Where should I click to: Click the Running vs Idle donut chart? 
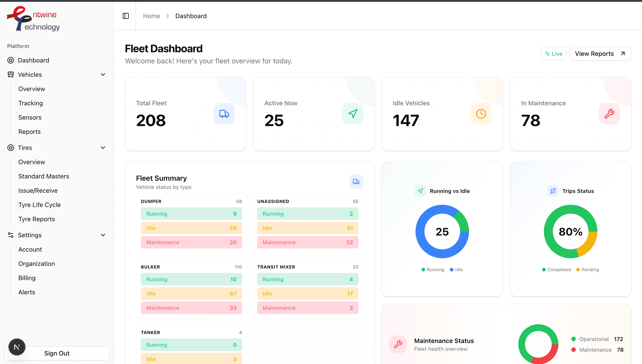coord(442,231)
